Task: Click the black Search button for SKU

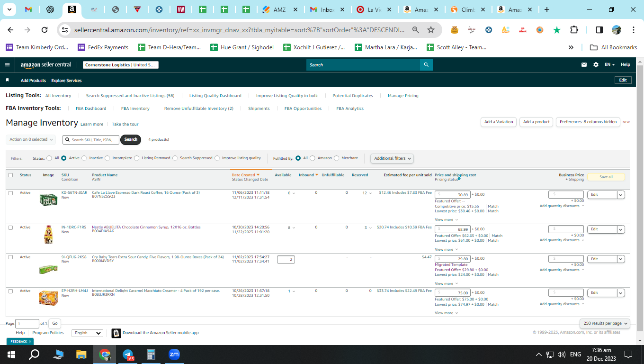Action: click(131, 139)
